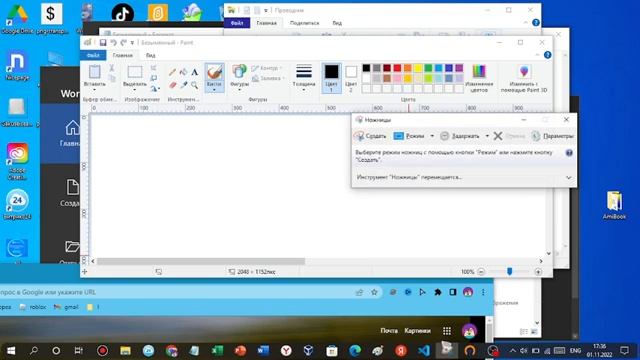Click the Save icon in Paint title bar
640x360 pixels.
tap(103, 42)
